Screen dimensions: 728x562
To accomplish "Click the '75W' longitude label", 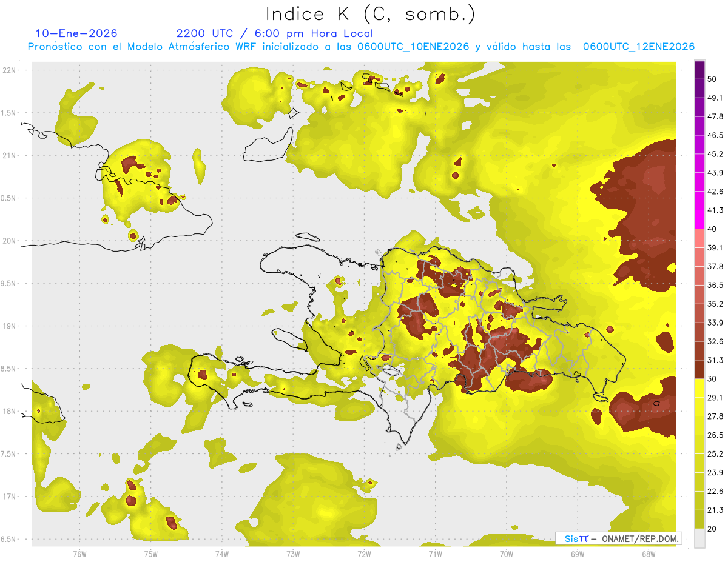I will [151, 554].
